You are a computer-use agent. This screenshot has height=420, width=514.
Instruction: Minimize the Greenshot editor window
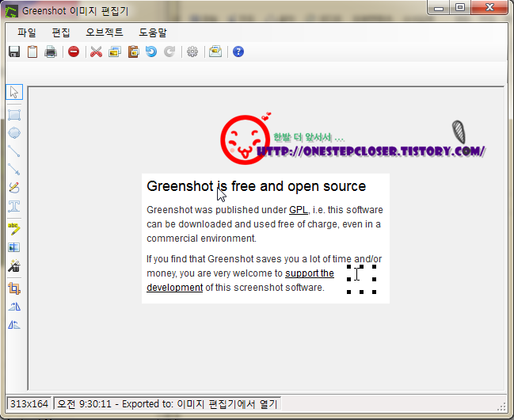(439, 8)
